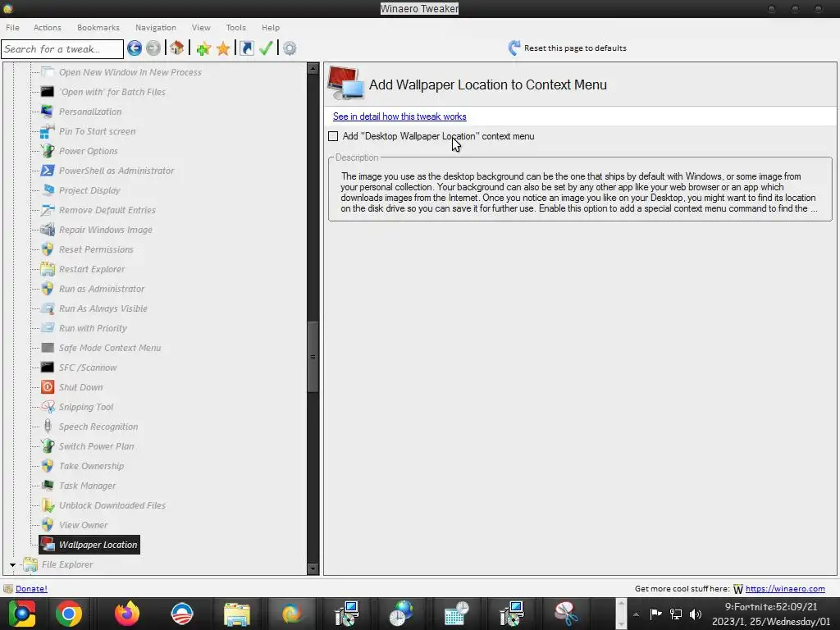The image size is (840, 630).
Task: Show hidden tray icons arrow
Action: pyautogui.click(x=636, y=614)
